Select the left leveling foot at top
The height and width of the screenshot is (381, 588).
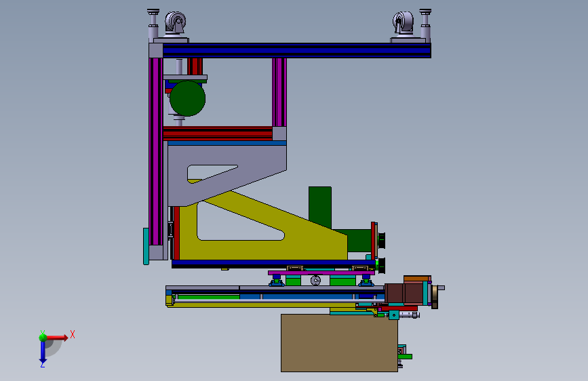pos(153,25)
